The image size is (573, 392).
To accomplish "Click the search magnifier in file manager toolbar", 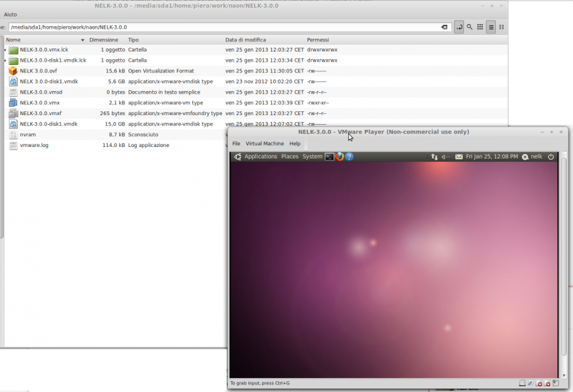I will point(469,27).
